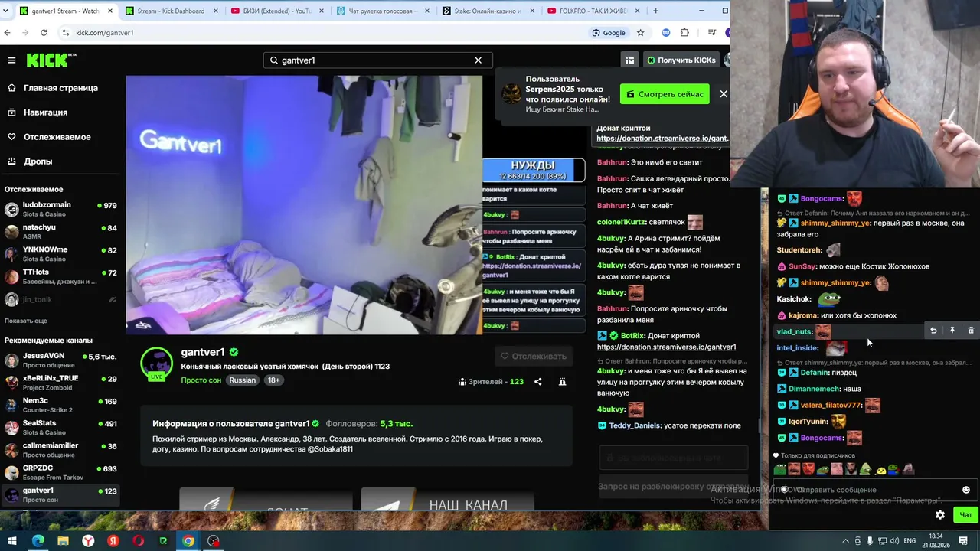Viewport: 980px width, 551px height.
Task: Reload the kick.com page
Action: (x=44, y=33)
